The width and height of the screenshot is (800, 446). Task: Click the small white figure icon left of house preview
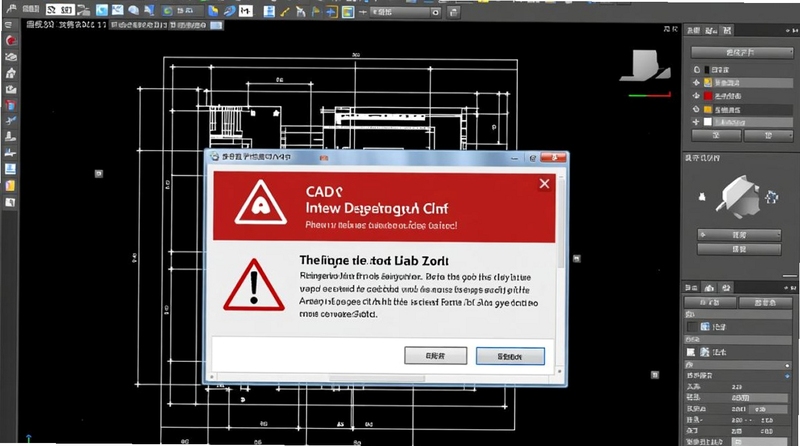click(x=702, y=196)
